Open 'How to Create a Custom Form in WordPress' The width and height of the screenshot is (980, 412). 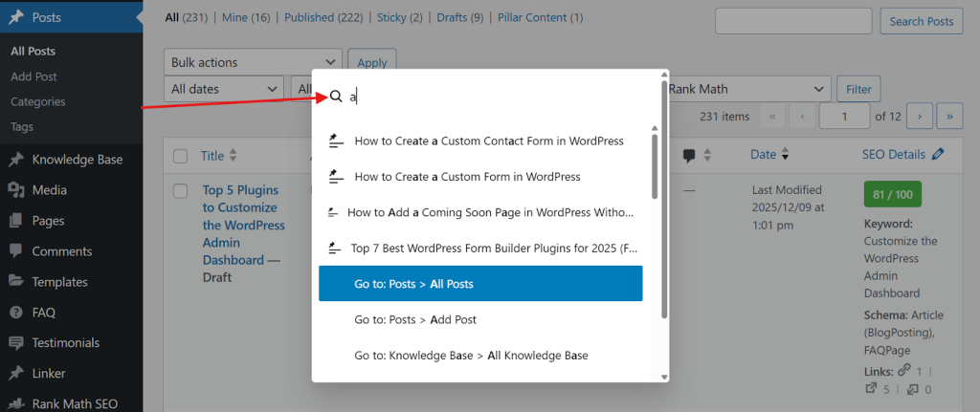[x=480, y=177]
